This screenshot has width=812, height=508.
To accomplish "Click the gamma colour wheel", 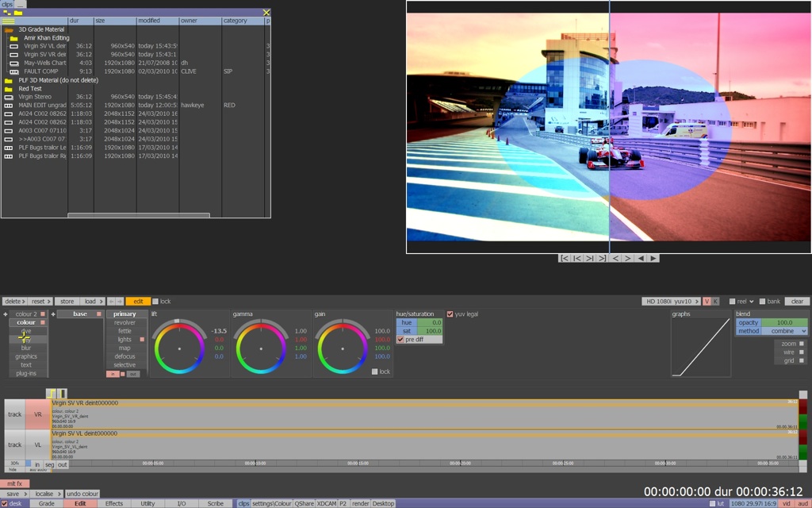I will [x=260, y=348].
